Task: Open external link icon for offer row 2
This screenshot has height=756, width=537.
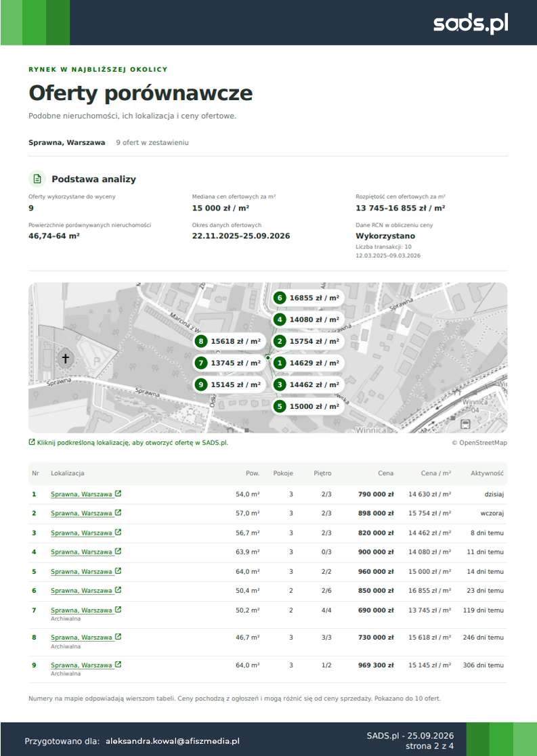Action: pos(119,513)
